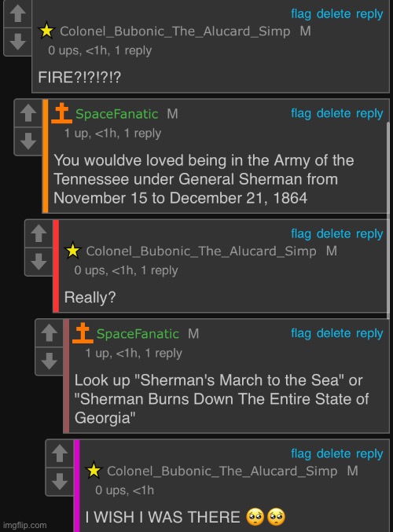Delete the "Really?" comment
This screenshot has width=393, height=532.
[333, 233]
